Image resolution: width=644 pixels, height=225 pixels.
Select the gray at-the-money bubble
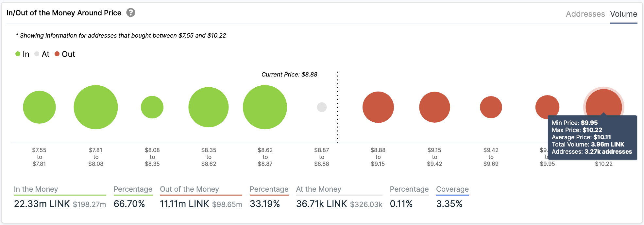[x=322, y=107]
